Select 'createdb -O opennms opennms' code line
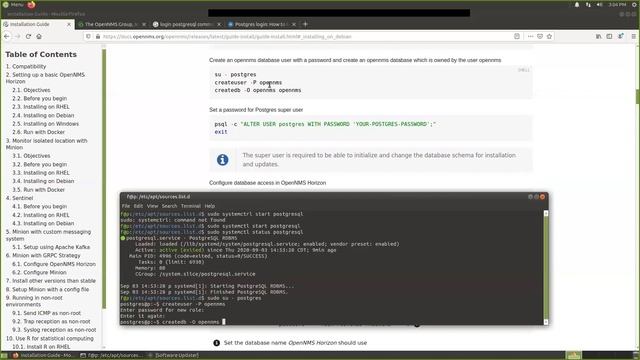 258,90
